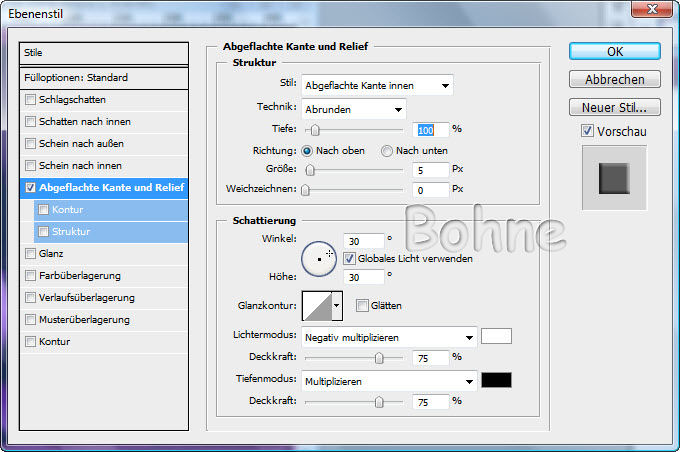
Task: Click the Winkel angle dial
Action: pos(319,258)
